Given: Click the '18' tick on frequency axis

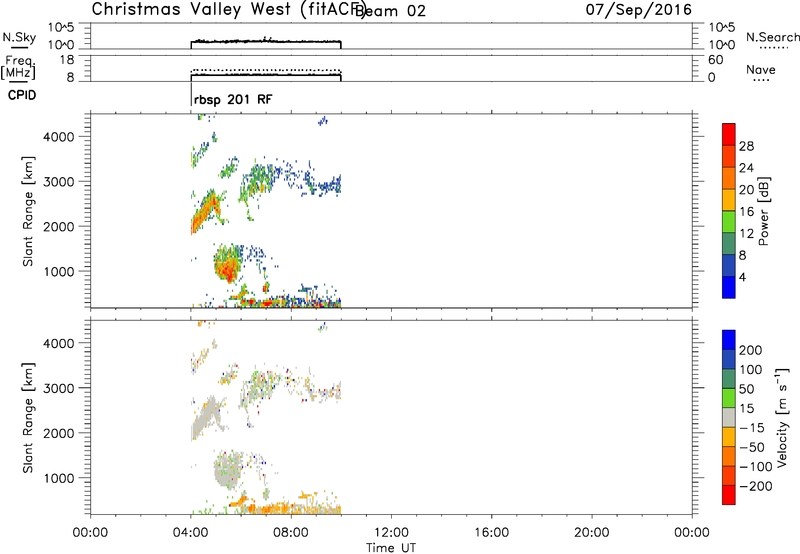Looking at the screenshot, I should coord(67,60).
